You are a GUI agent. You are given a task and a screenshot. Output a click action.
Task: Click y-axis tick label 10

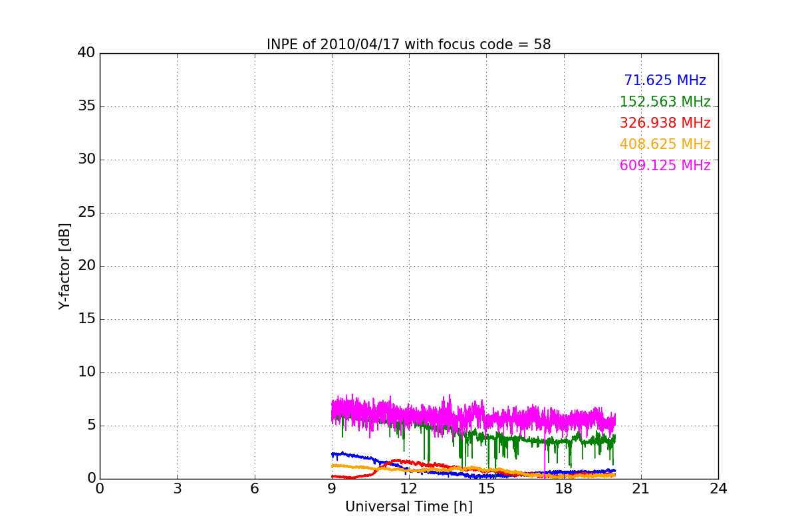86,372
